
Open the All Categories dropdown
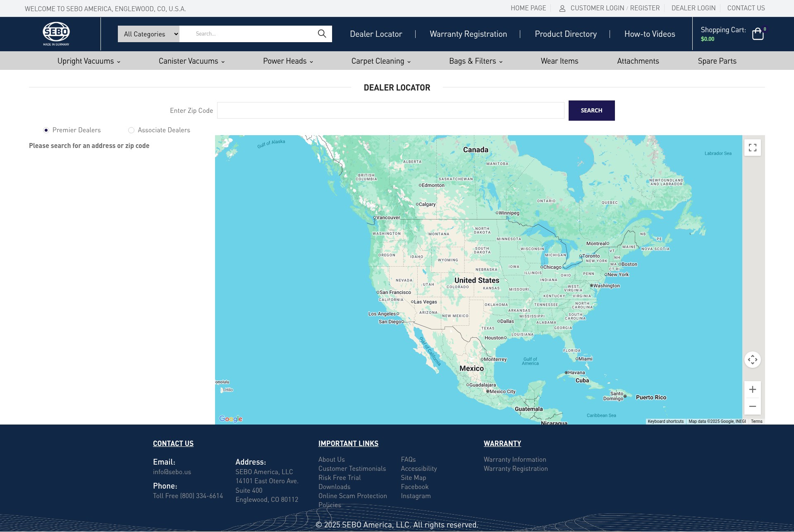coord(148,34)
